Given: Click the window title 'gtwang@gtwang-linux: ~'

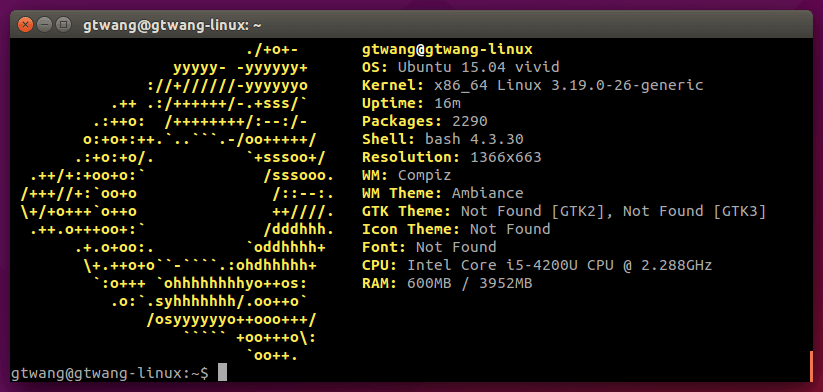Looking at the screenshot, I should [172, 25].
